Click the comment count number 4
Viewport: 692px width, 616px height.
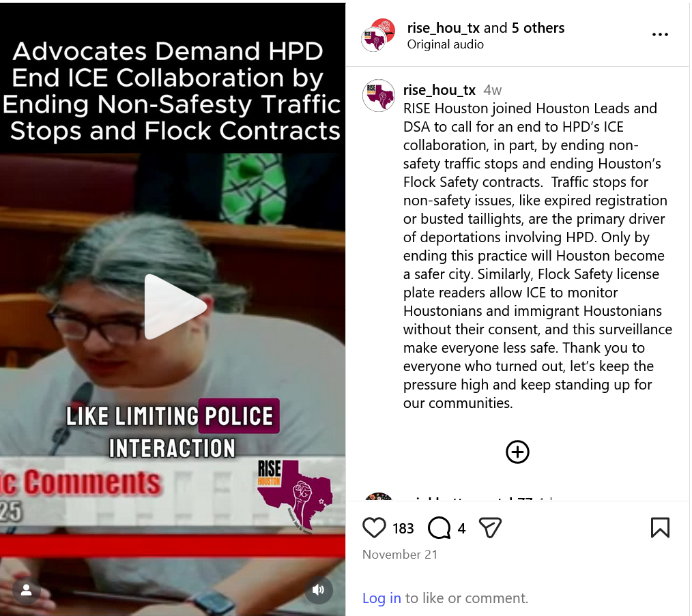pyautogui.click(x=461, y=528)
